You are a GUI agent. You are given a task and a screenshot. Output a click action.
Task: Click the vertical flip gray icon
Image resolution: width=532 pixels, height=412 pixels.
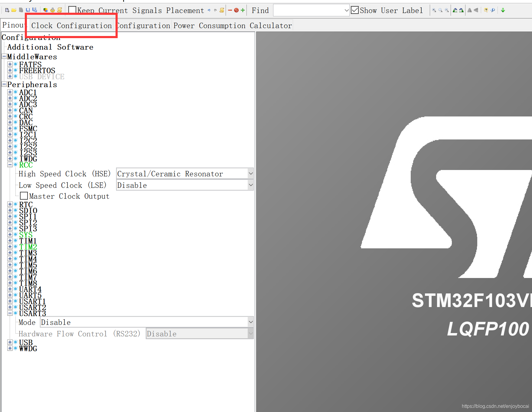[476, 10]
